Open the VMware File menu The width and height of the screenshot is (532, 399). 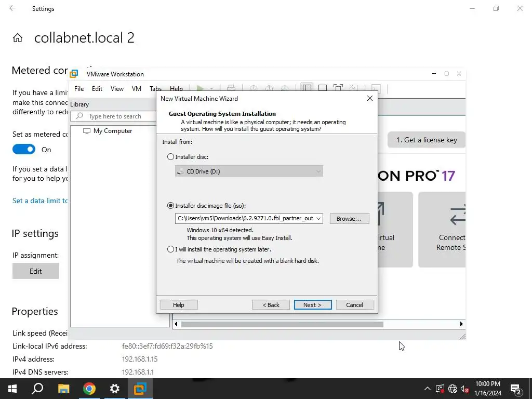(x=79, y=88)
